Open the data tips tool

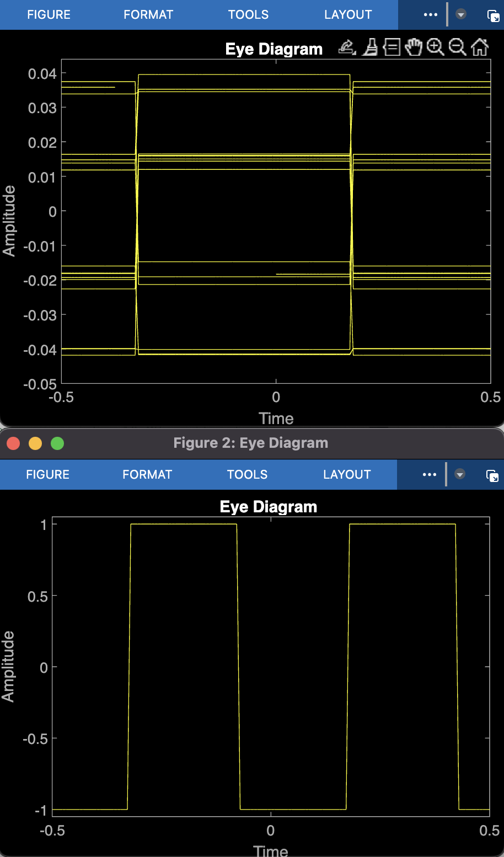(x=392, y=47)
